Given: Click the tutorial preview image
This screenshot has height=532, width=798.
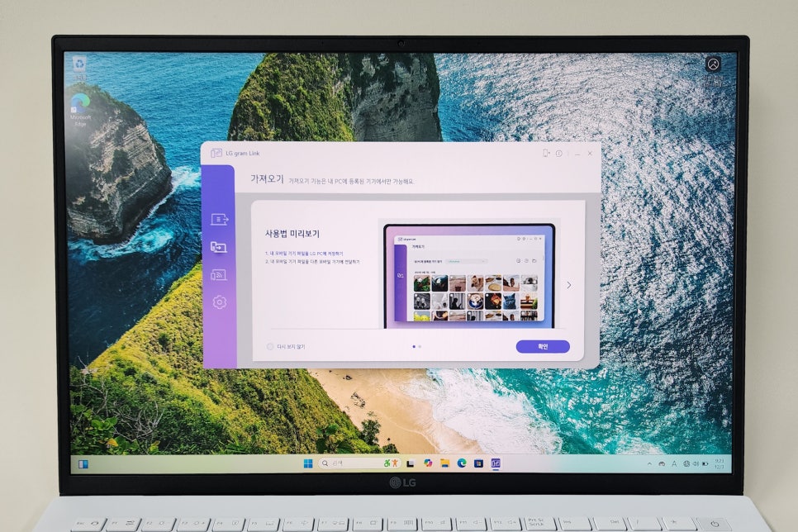Looking at the screenshot, I should 468,276.
